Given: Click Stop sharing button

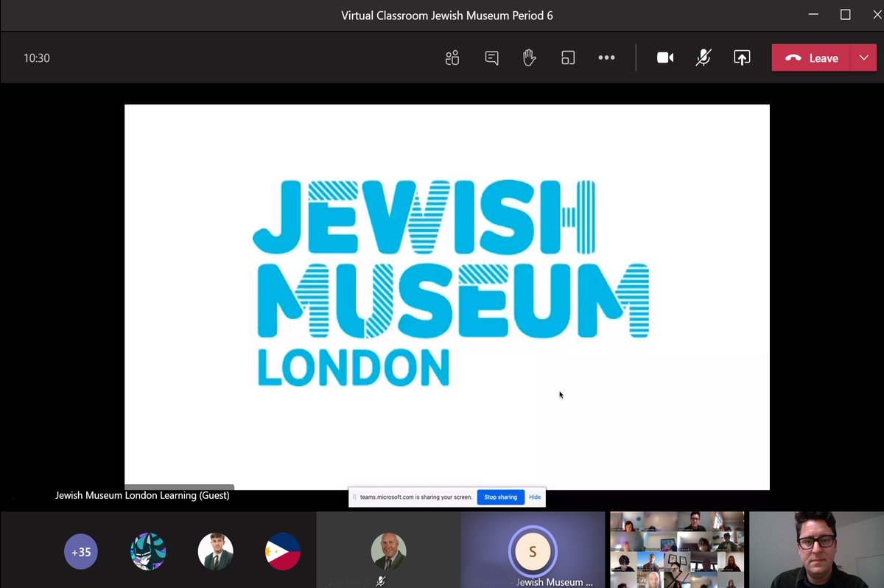Looking at the screenshot, I should [500, 497].
